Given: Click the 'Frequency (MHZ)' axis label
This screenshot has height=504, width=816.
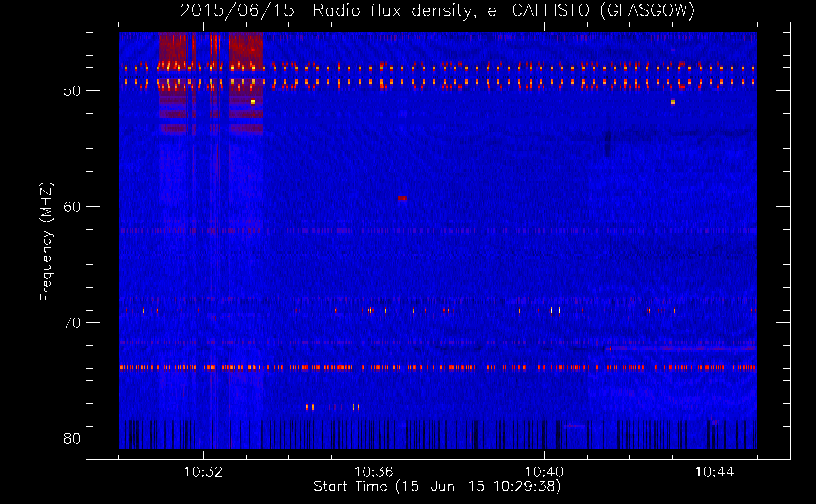Looking at the screenshot, I should click(x=46, y=242).
